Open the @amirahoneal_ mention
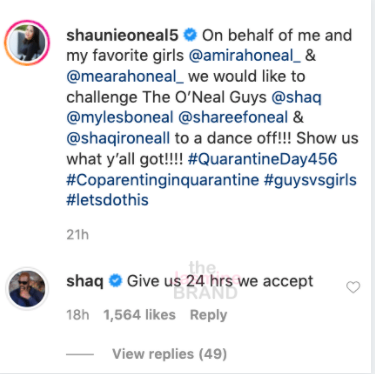Image resolution: width=375 pixels, height=374 pixels. 245,56
